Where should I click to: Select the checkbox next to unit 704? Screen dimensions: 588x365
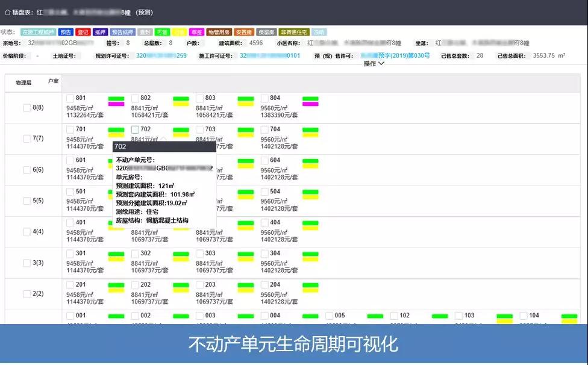click(264, 129)
